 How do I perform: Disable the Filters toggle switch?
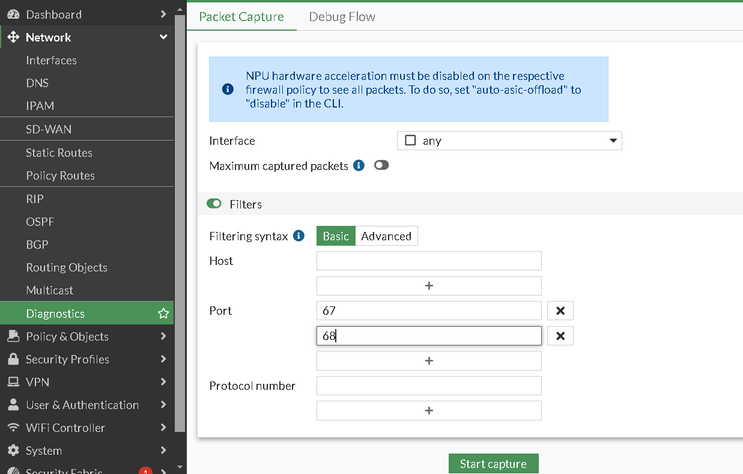pyautogui.click(x=214, y=204)
